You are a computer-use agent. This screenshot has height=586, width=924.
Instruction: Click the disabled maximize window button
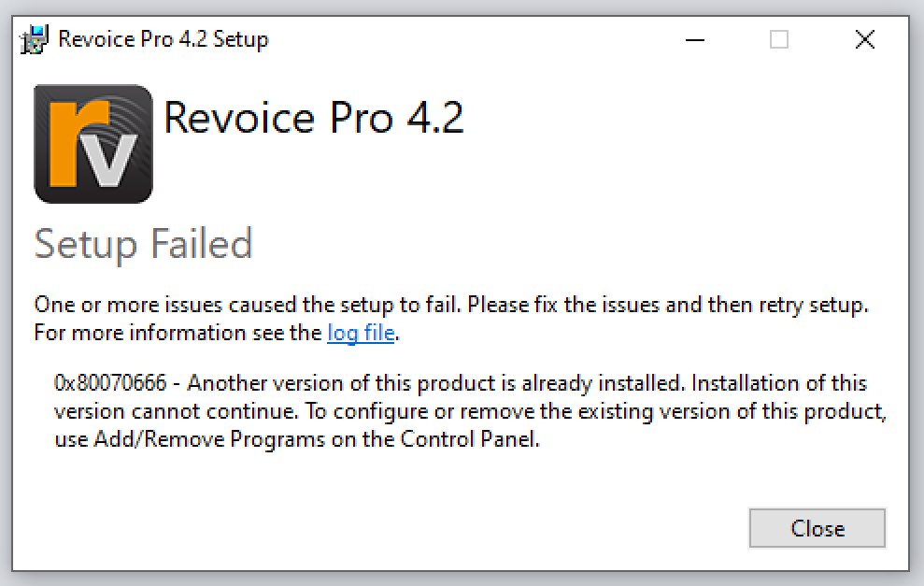tap(779, 39)
